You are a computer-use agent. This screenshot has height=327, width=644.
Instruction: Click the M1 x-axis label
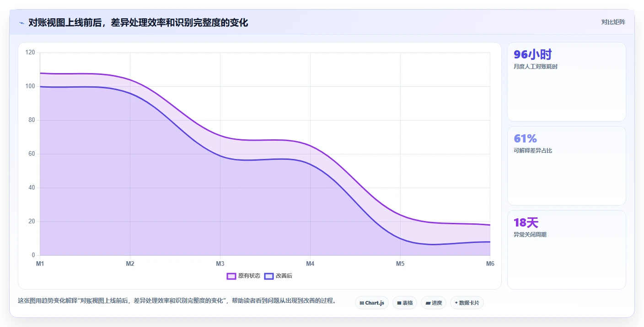(x=40, y=264)
